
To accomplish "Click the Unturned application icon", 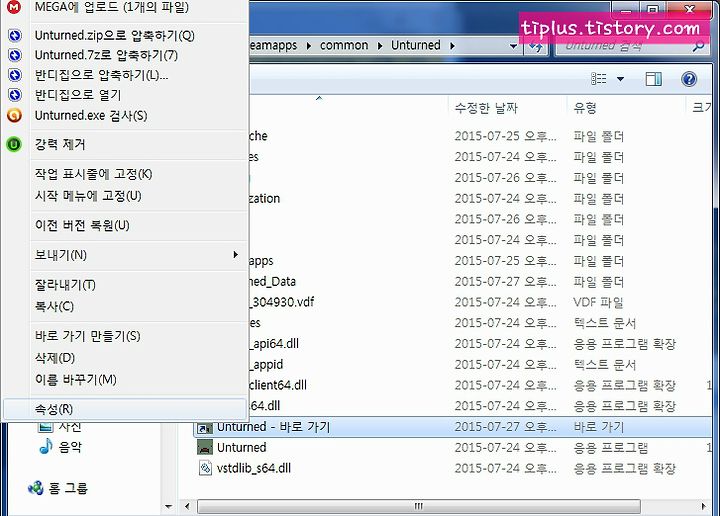I will (205, 447).
